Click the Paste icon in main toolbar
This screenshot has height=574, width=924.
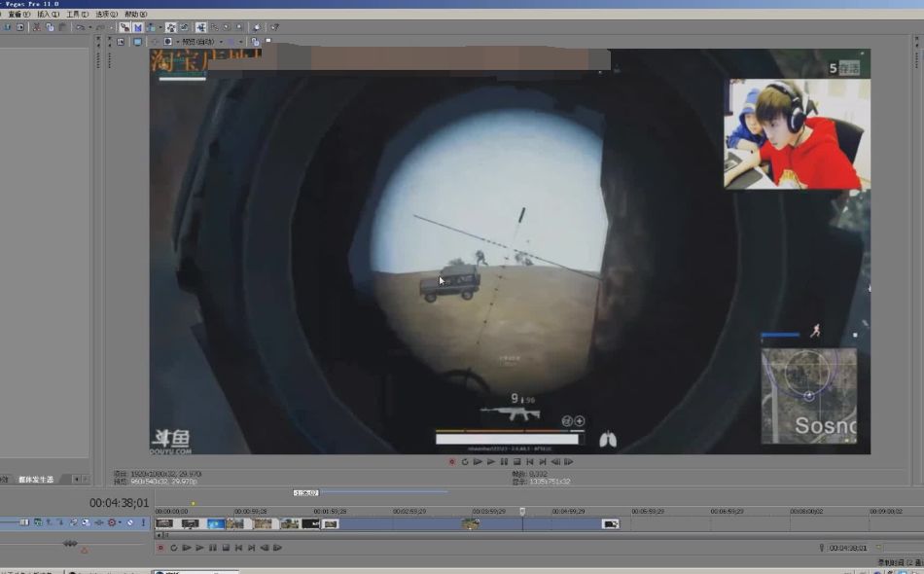point(62,27)
